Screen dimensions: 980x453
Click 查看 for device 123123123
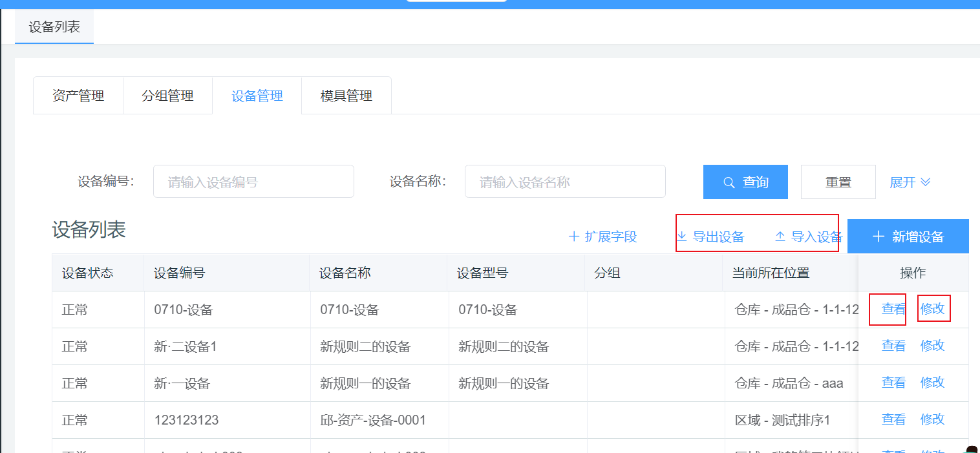893,419
